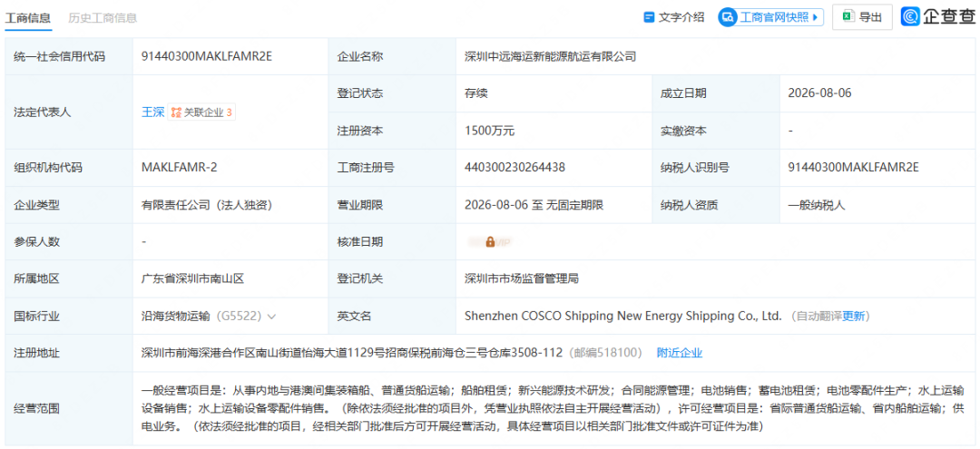This screenshot has width=980, height=449.
Task: Select organization code MAKLFAMR-2
Action: [x=180, y=168]
